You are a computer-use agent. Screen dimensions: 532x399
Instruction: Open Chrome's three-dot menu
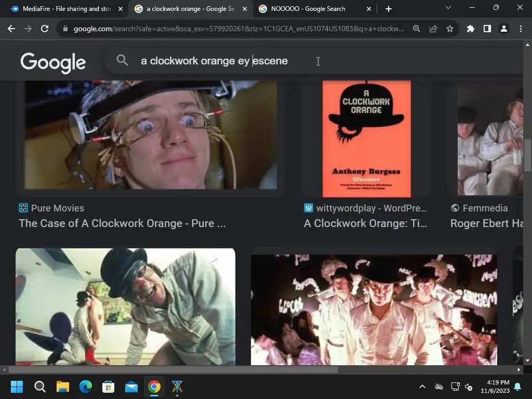pos(521,29)
